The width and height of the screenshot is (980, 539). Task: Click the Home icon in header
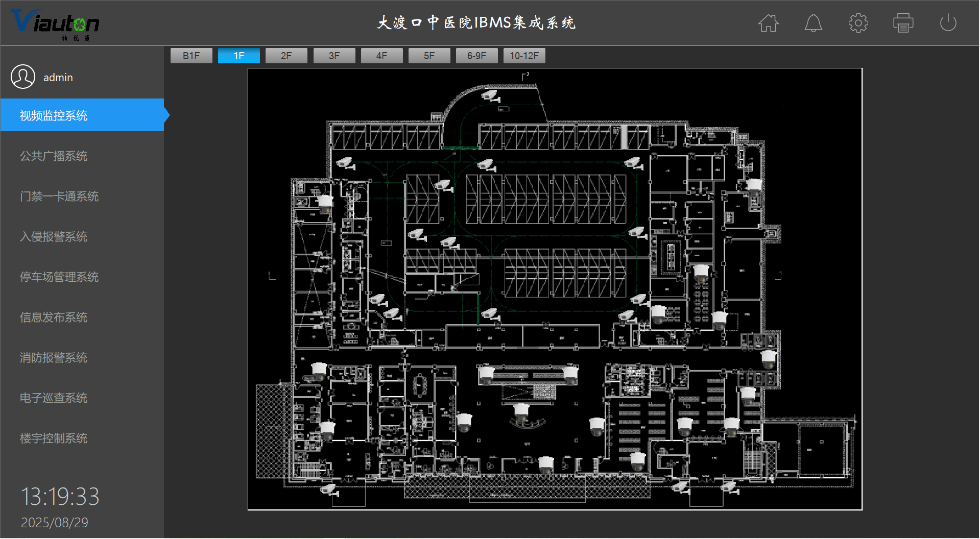tap(768, 23)
